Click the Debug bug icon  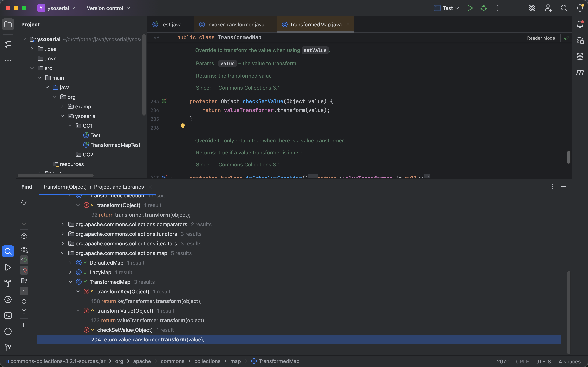483,8
